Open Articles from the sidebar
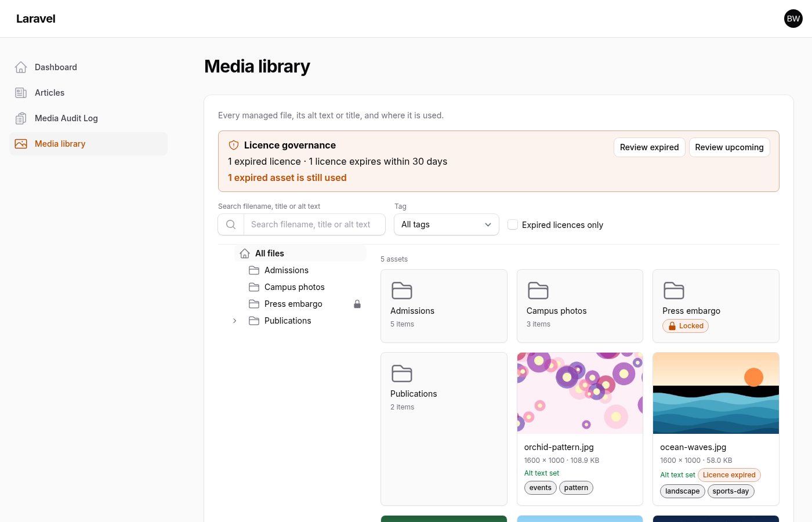Viewport: 812px width, 522px height. pos(88,93)
